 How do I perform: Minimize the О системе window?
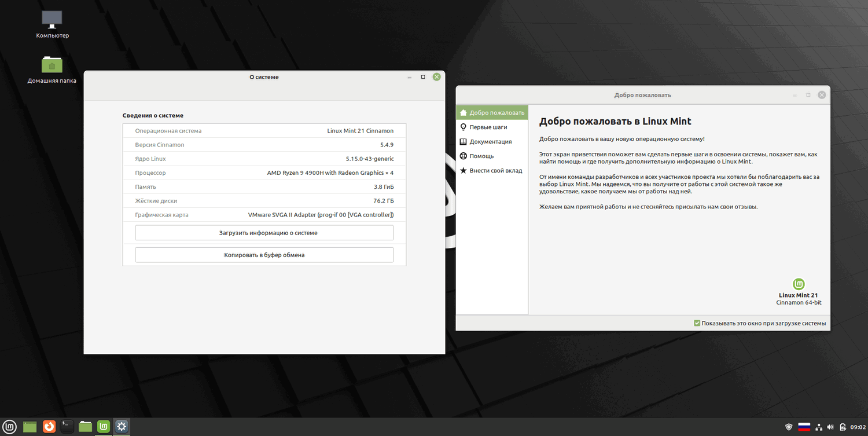410,77
